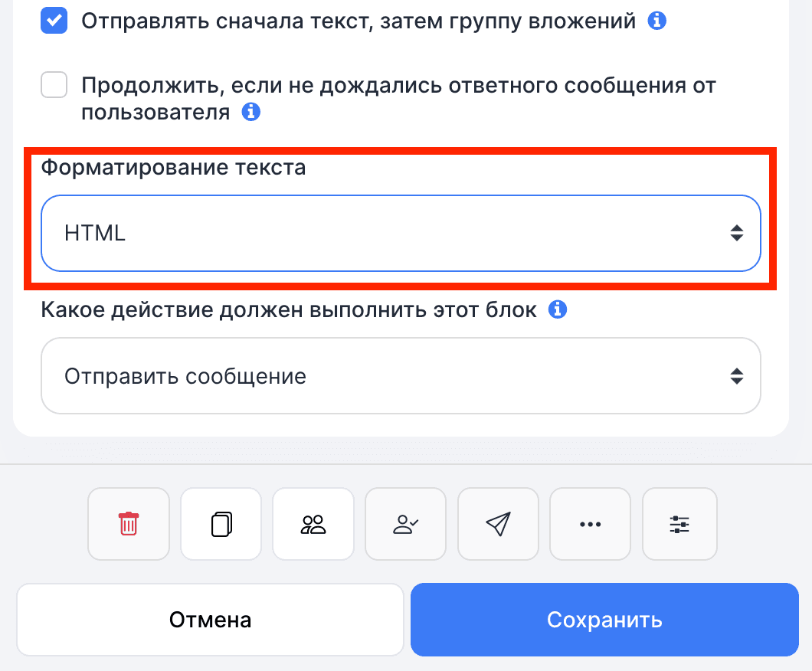Click the info icon next to 'группу вложений'
Screen dimensions: 812x671
click(x=657, y=20)
